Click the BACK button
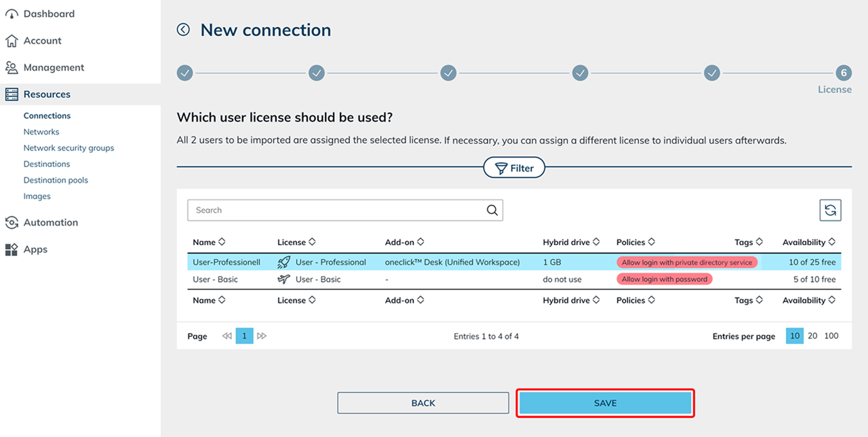Viewport: 868px width, 437px height. click(x=423, y=403)
